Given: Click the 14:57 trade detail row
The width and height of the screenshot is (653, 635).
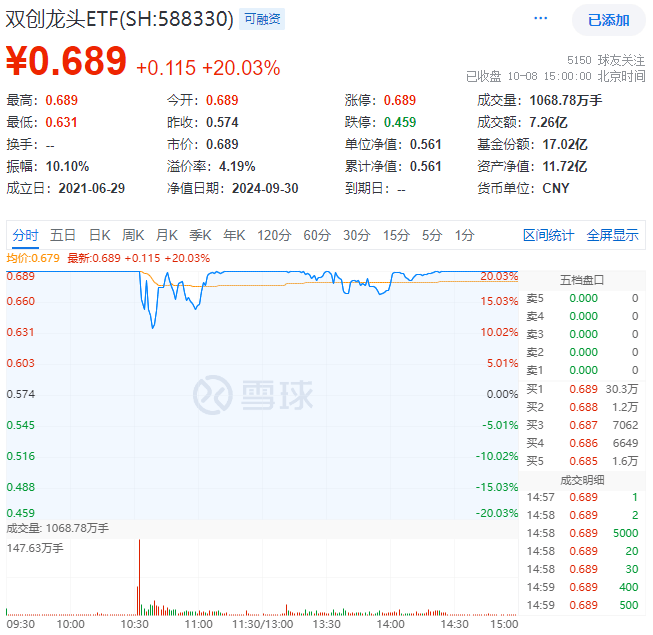Looking at the screenshot, I should click(582, 497).
